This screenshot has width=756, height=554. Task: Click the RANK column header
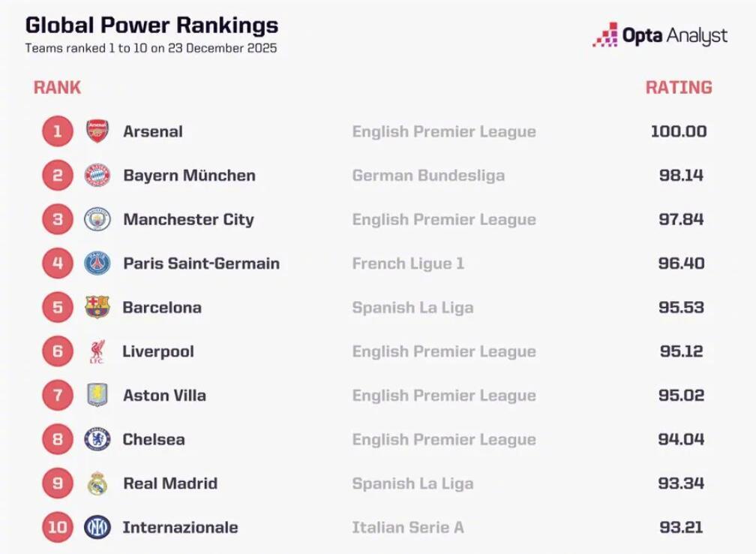click(x=57, y=87)
